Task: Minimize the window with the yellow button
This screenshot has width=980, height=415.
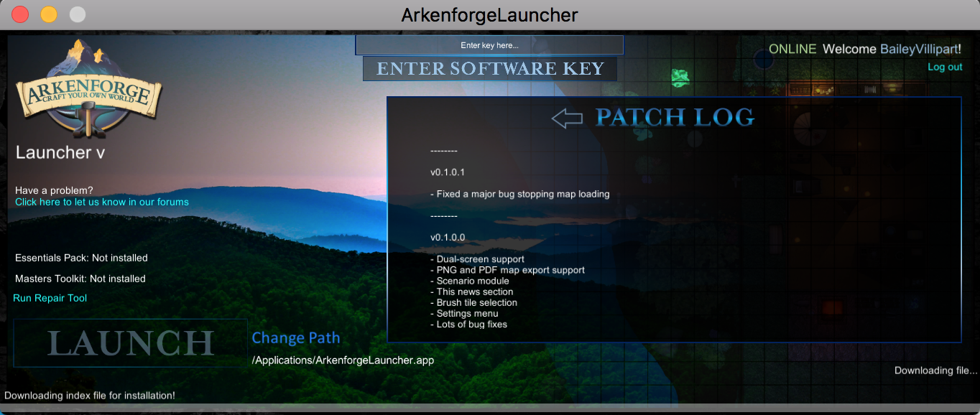Action: pos(49,14)
